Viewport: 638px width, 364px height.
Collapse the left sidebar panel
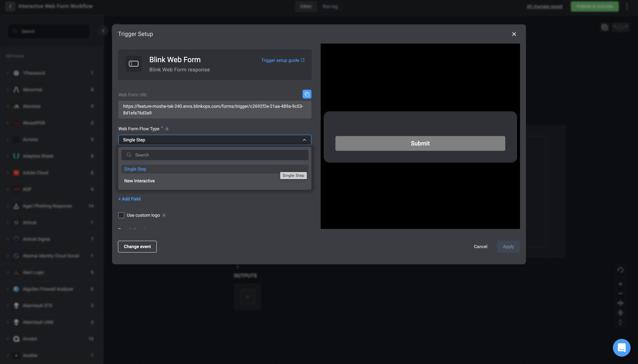[x=103, y=31]
